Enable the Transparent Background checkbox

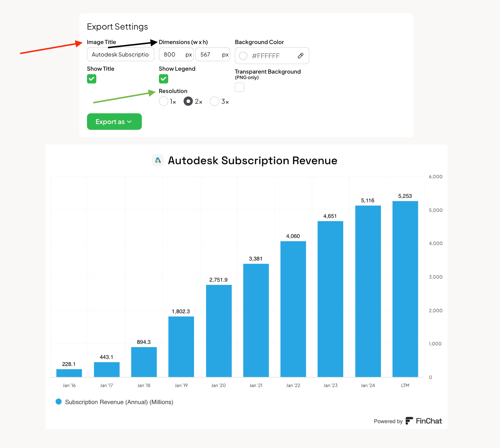point(240,87)
